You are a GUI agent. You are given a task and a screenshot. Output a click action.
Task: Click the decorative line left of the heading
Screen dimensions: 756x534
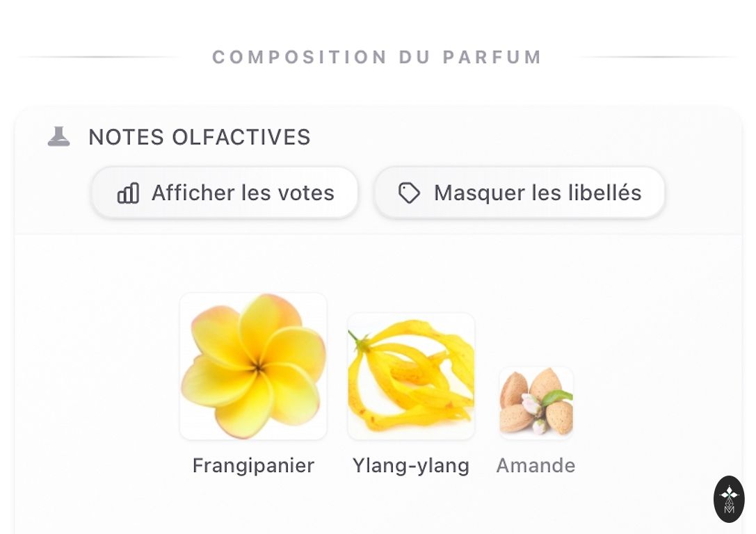[97, 57]
